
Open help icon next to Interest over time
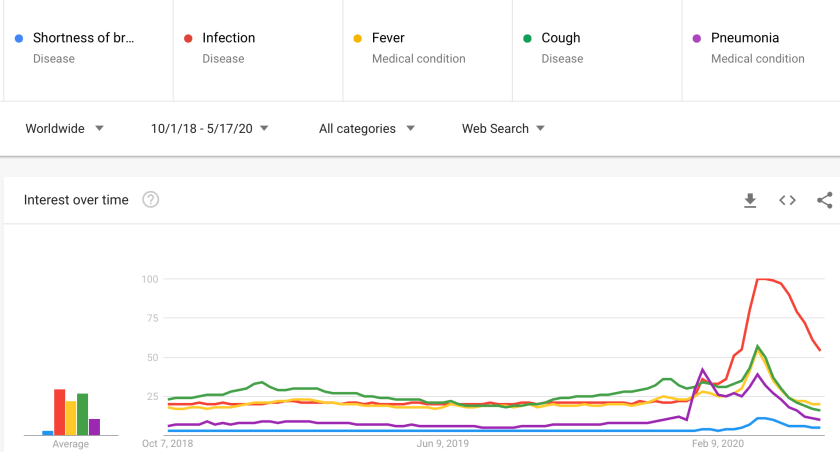(x=151, y=200)
